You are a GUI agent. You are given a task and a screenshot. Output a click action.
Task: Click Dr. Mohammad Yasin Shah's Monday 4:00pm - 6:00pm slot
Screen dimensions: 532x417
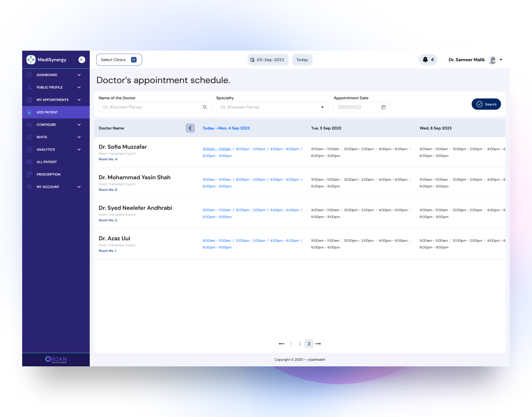pyautogui.click(x=284, y=180)
